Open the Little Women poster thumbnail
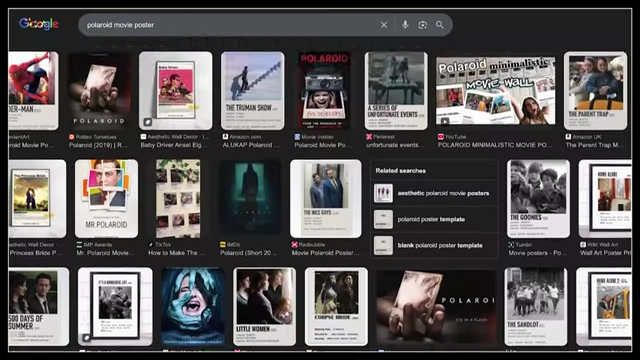 click(x=264, y=307)
